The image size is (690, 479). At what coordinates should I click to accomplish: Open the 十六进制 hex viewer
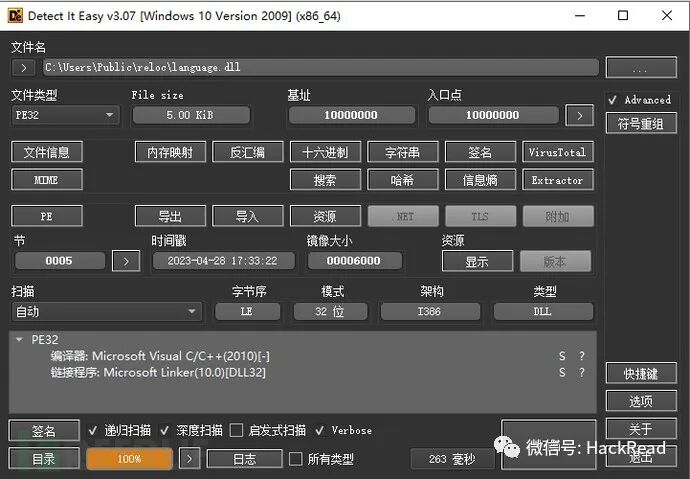click(x=325, y=152)
